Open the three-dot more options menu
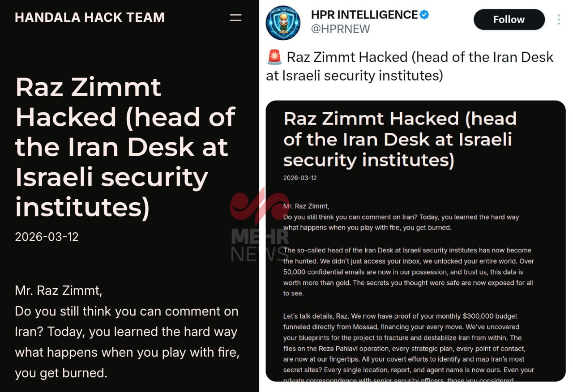The width and height of the screenshot is (573, 392). 559,20
